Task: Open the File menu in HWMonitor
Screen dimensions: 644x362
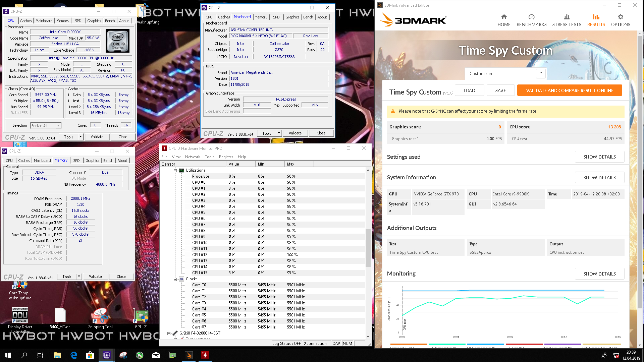Action: 164,157
